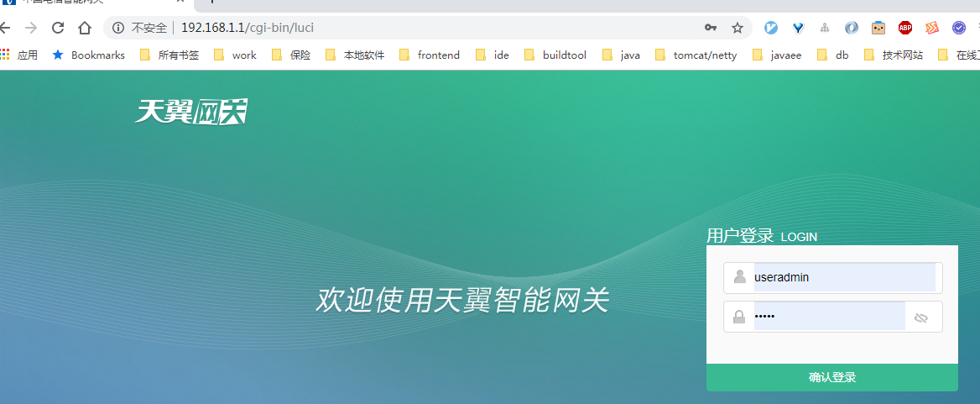This screenshot has width=980, height=404.
Task: Select the active browser tab
Action: click(96, 3)
